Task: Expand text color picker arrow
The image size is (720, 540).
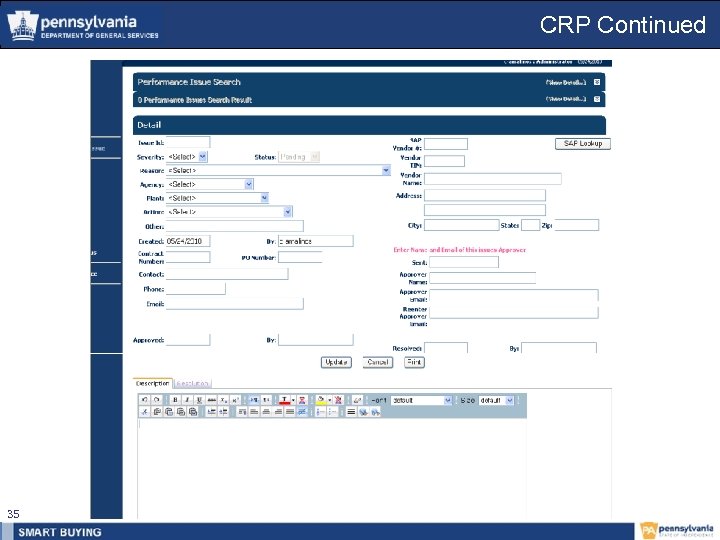Action: pyautogui.click(x=293, y=400)
